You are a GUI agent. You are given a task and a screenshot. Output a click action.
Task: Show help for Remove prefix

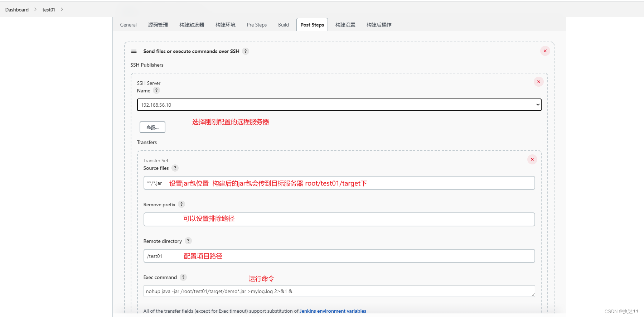[x=181, y=204]
